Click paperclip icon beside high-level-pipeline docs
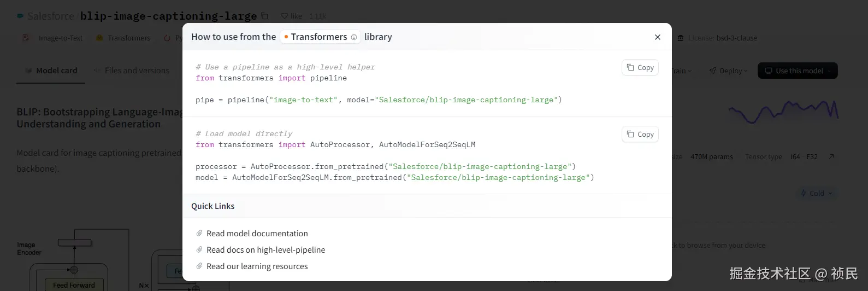 click(199, 250)
